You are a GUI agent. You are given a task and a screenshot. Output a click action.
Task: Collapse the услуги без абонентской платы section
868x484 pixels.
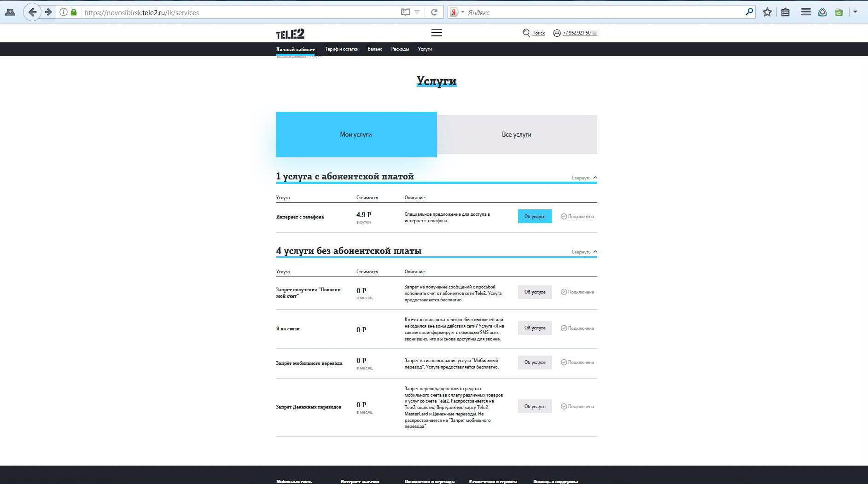point(584,252)
